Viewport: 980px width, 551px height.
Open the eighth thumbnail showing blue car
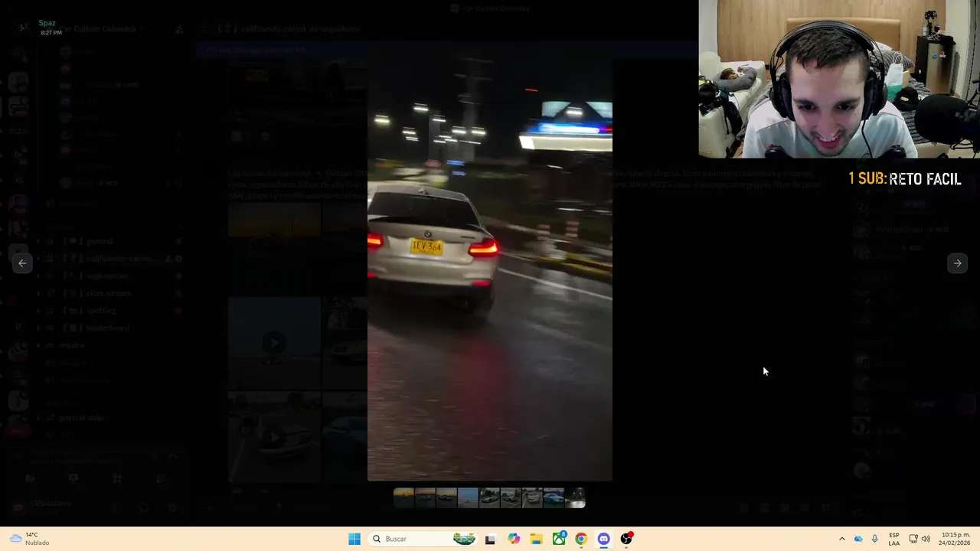(554, 498)
